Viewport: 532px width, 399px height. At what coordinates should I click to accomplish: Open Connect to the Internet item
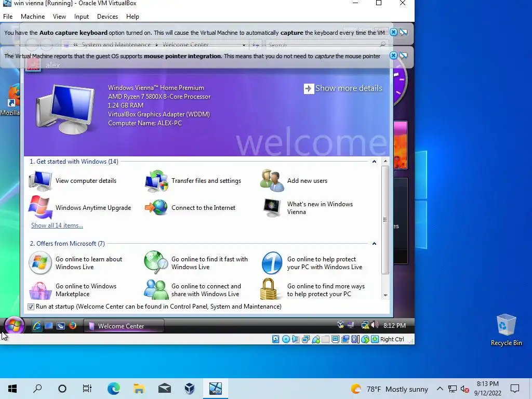click(x=190, y=208)
